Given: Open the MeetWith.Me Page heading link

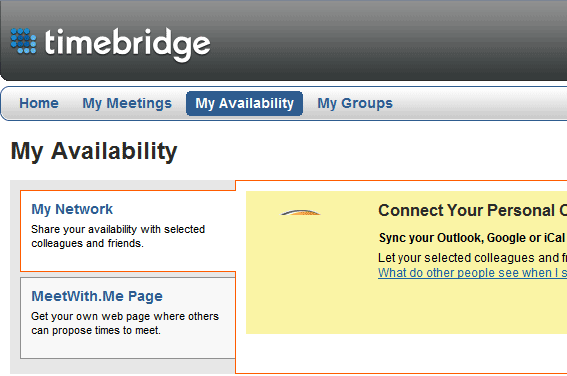Looking at the screenshot, I should [x=97, y=296].
